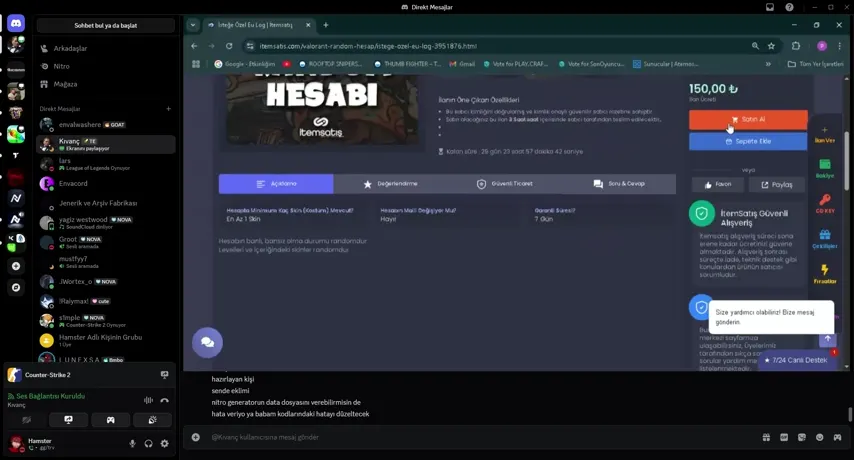Screen dimensions: 854x460
Task: Click the Favori button
Action: [x=717, y=185]
